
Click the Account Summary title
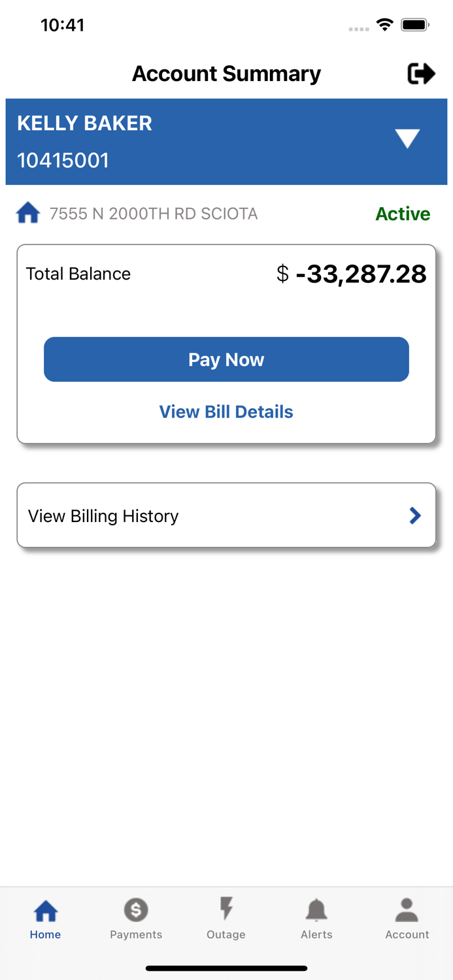(226, 74)
